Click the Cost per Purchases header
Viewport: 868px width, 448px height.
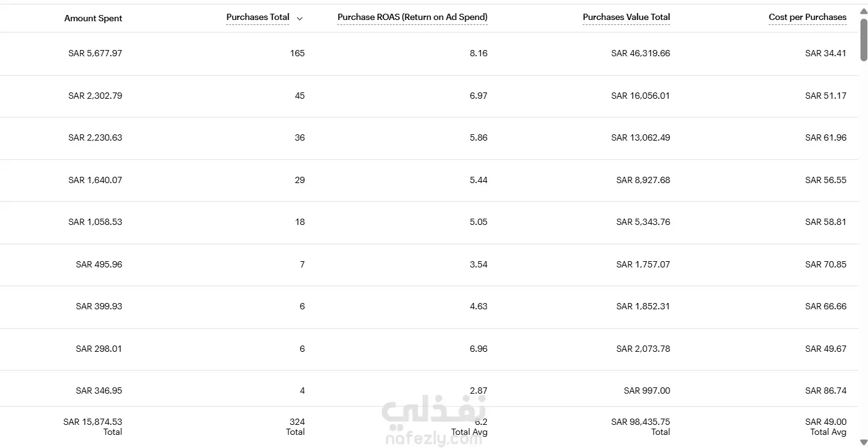[x=807, y=17]
